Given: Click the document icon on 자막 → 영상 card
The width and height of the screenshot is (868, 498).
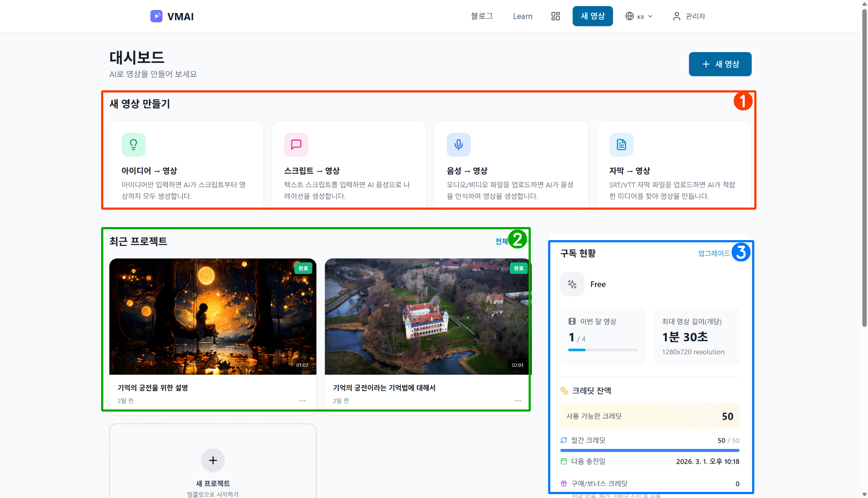Looking at the screenshot, I should click(x=621, y=145).
